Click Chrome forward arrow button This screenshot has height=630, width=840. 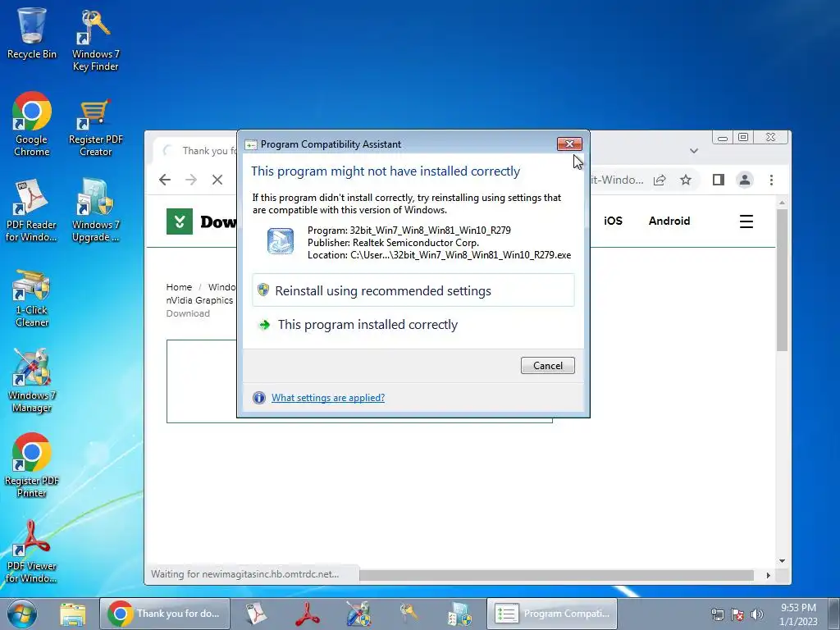point(190,180)
